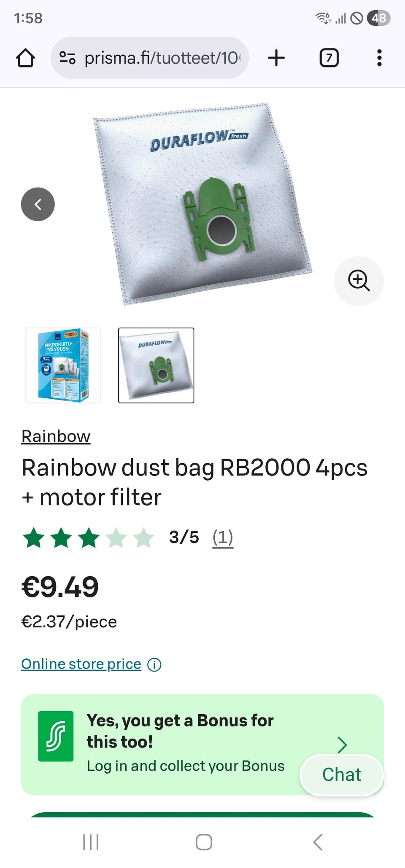Open the Chat button
Image resolution: width=405 pixels, height=868 pixels.
342,775
